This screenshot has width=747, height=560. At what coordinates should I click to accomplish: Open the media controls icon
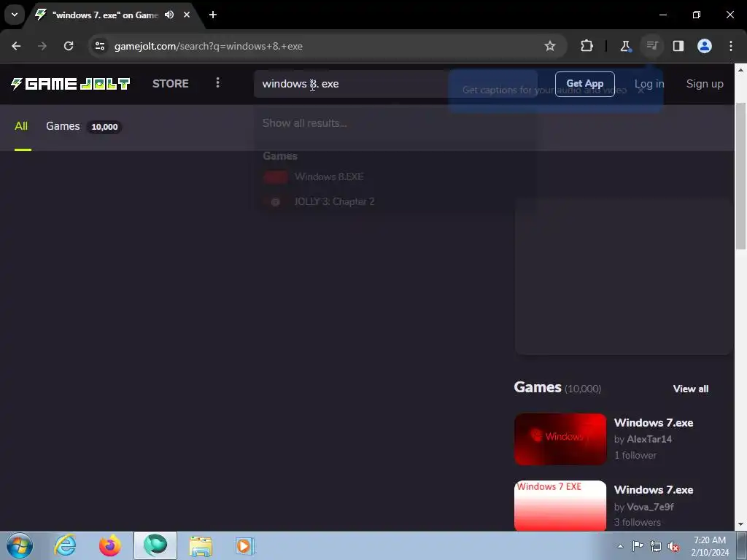tap(651, 46)
